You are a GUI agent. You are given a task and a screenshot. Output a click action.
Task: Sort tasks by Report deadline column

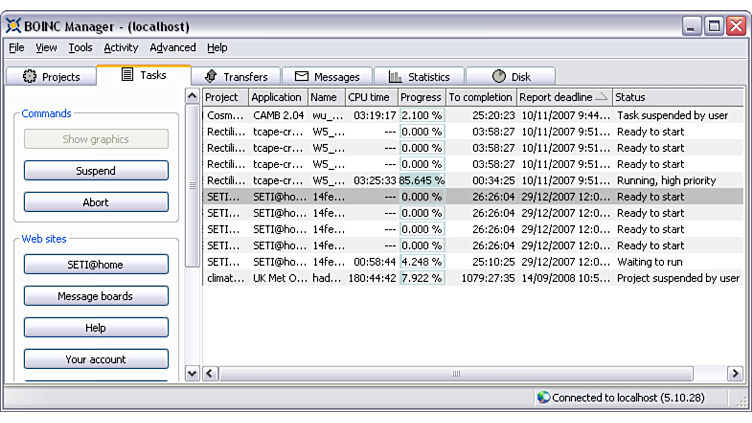tap(563, 97)
